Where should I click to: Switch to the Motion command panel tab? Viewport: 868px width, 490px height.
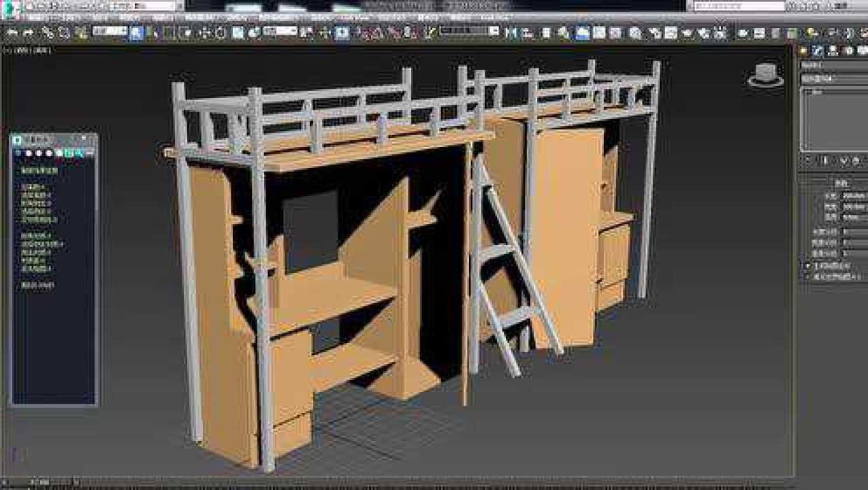848,50
